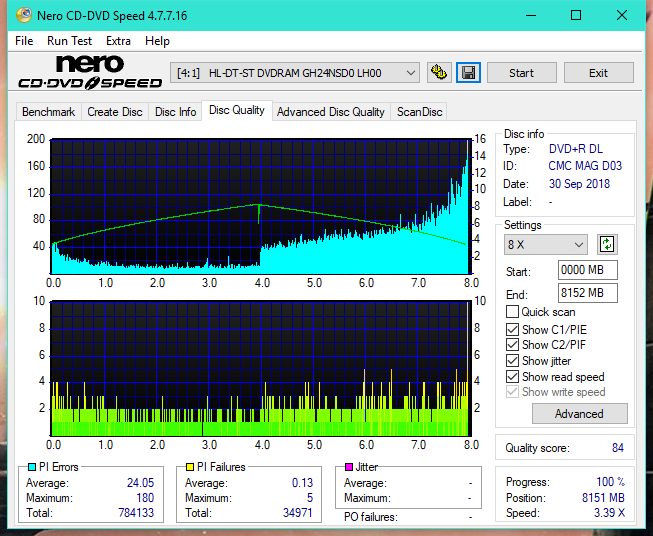This screenshot has height=536, width=653.
Task: Click the disabled Show write speed checkbox
Action: tap(512, 392)
